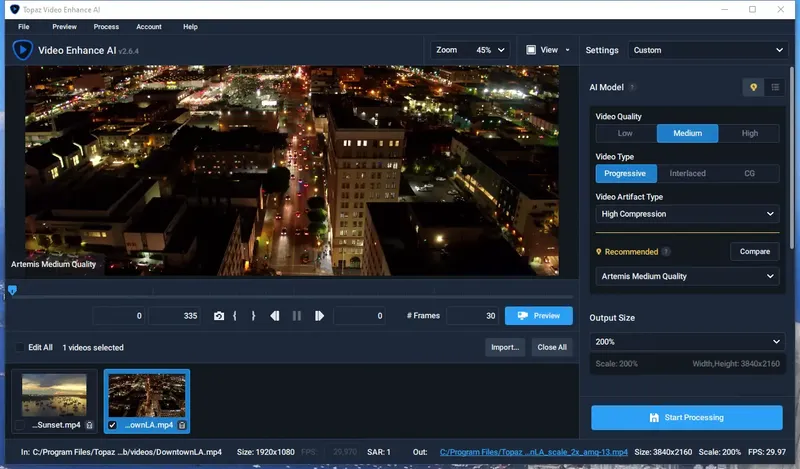
Task: Click the AI Model help question mark
Action: click(x=632, y=88)
